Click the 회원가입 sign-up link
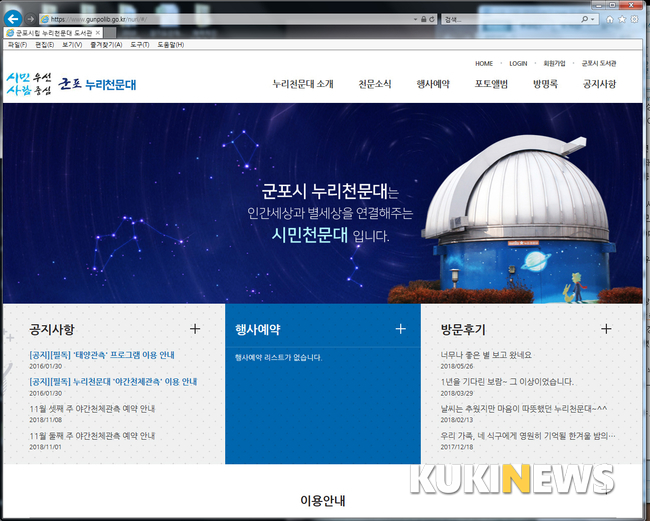The image size is (650, 521). tap(554, 63)
